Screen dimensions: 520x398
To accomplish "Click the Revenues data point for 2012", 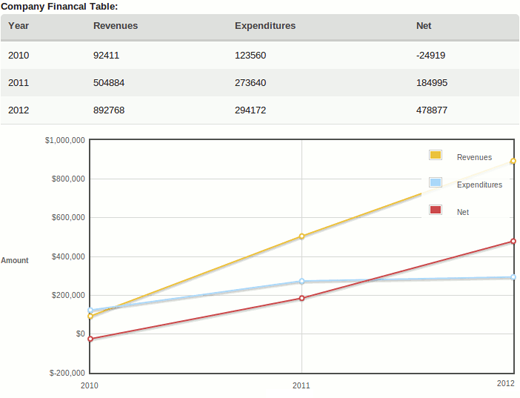I will pos(513,161).
